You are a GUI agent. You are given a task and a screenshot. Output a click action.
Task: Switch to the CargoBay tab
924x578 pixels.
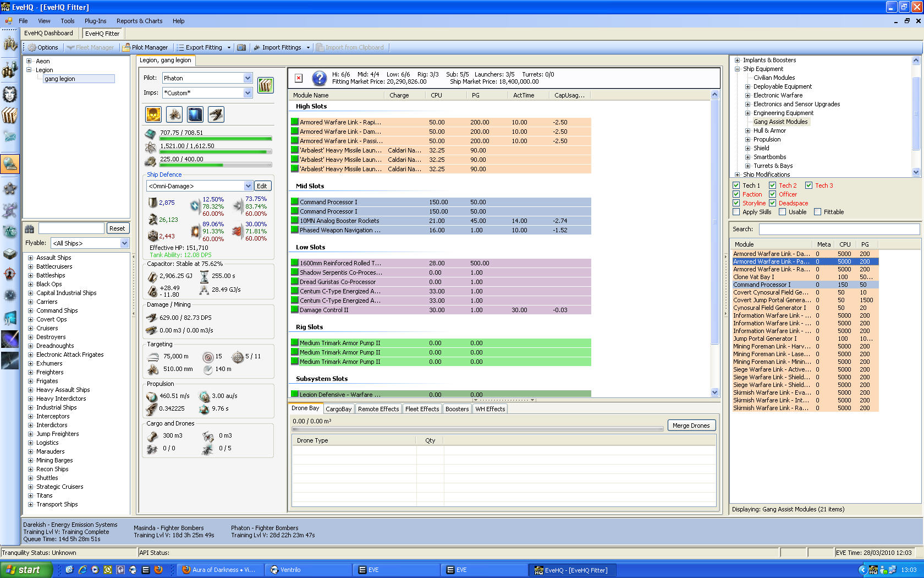pyautogui.click(x=338, y=409)
